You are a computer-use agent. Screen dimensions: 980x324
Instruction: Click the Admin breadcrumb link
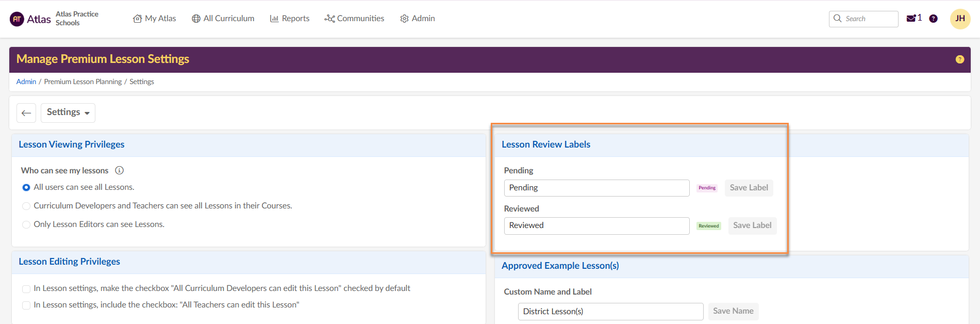(26, 82)
